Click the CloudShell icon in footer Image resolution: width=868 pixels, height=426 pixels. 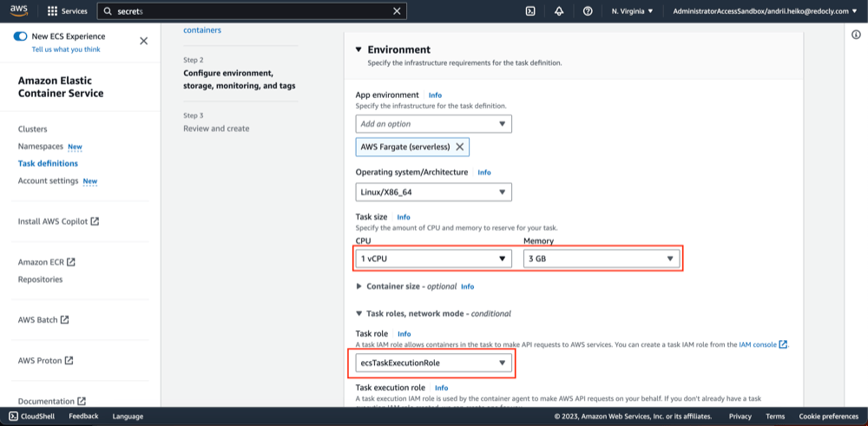click(13, 416)
